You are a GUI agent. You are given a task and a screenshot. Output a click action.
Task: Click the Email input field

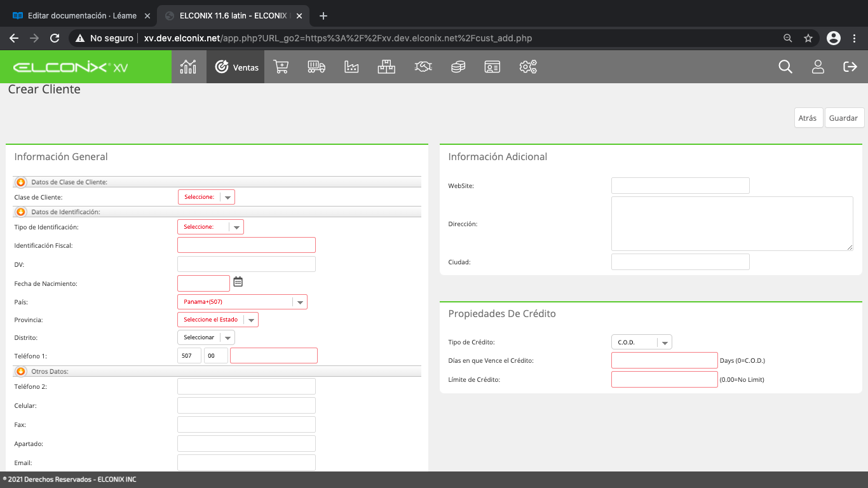point(247,463)
